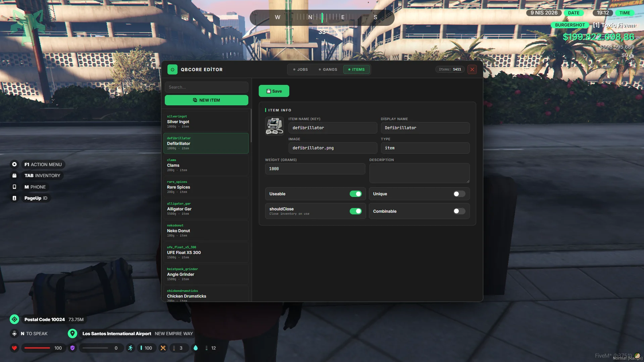The height and width of the screenshot is (362, 644).
Task: Click the shield armor icon
Action: tap(72, 348)
